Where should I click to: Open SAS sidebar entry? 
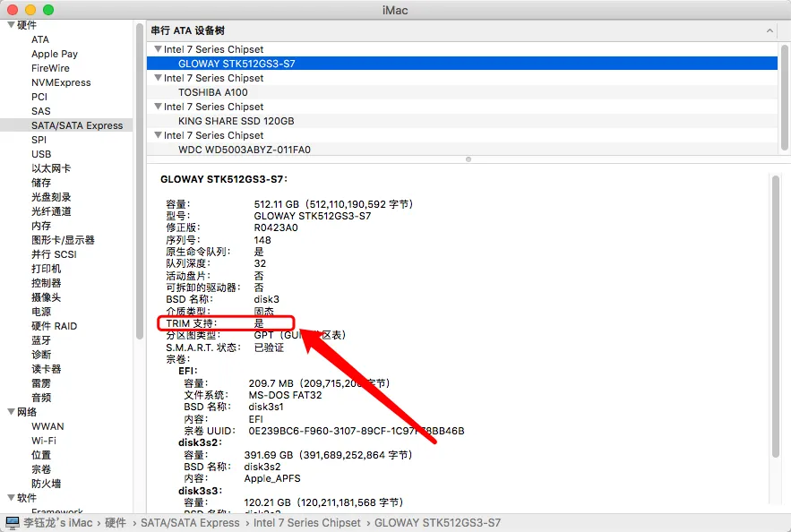41,111
